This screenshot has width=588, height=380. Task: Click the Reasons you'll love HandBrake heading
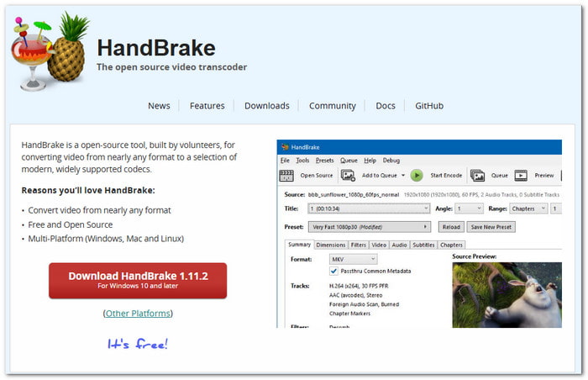click(x=88, y=190)
